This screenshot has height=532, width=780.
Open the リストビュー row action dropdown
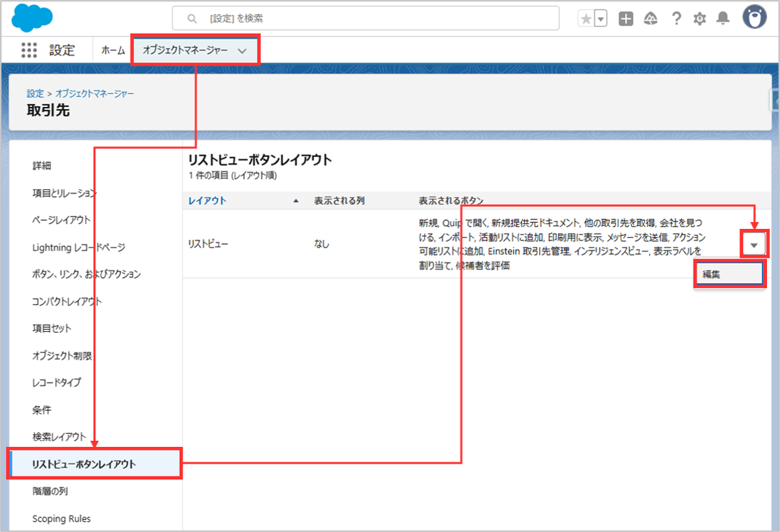tap(754, 245)
